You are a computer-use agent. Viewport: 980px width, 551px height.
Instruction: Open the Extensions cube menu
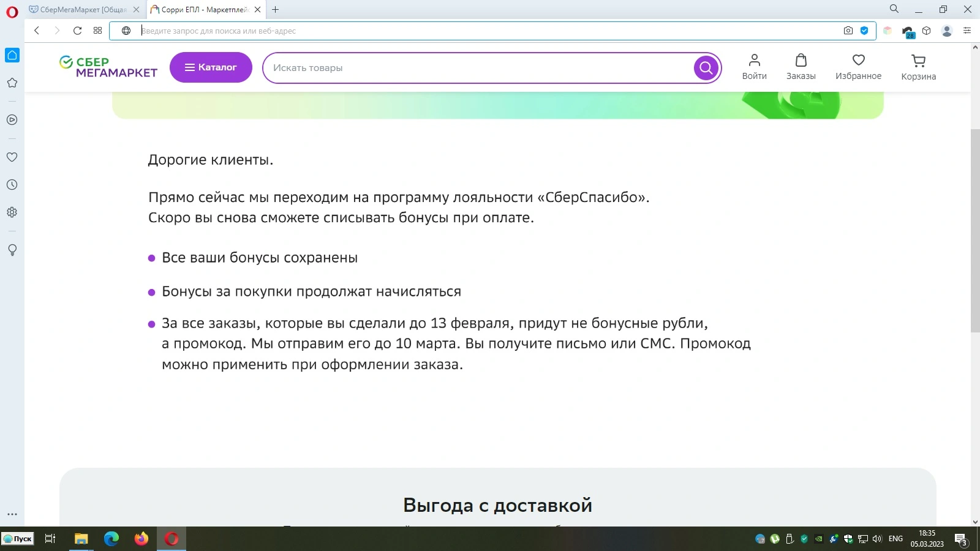point(927,31)
